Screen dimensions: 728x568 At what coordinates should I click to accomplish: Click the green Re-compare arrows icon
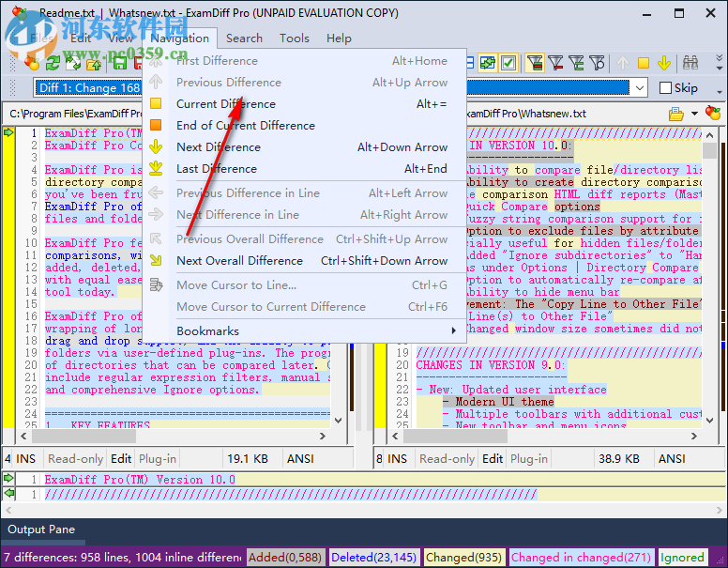click(x=53, y=63)
